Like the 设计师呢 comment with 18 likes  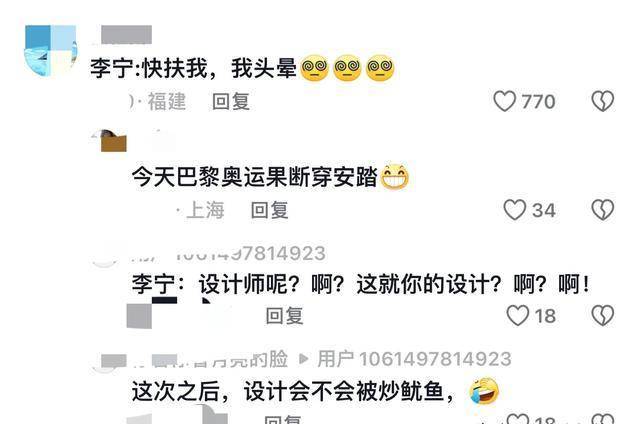[518, 315]
